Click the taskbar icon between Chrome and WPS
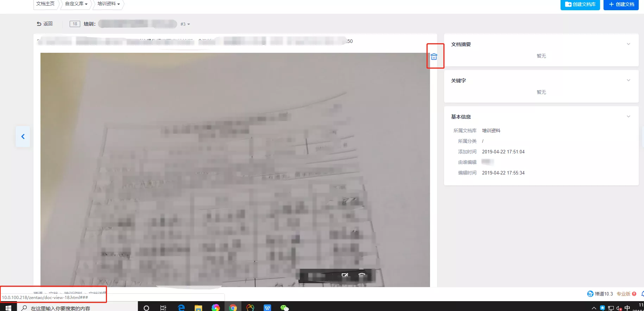The height and width of the screenshot is (311, 644). pyautogui.click(x=250, y=308)
